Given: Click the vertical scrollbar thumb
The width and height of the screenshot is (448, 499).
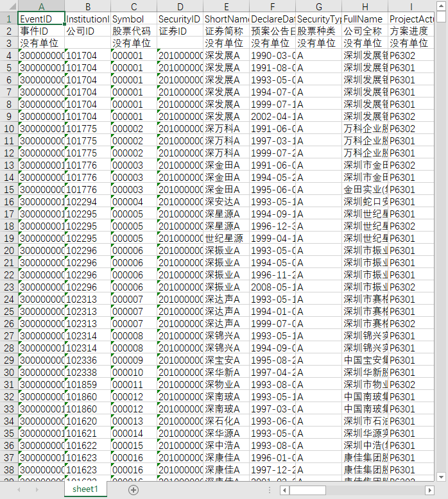Looking at the screenshot, I should [x=441, y=17].
